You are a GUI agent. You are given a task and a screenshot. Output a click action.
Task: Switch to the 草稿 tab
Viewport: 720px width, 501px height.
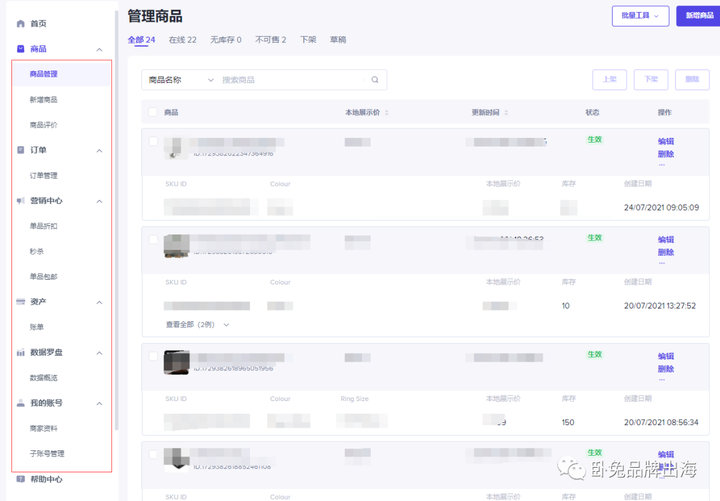tap(338, 40)
